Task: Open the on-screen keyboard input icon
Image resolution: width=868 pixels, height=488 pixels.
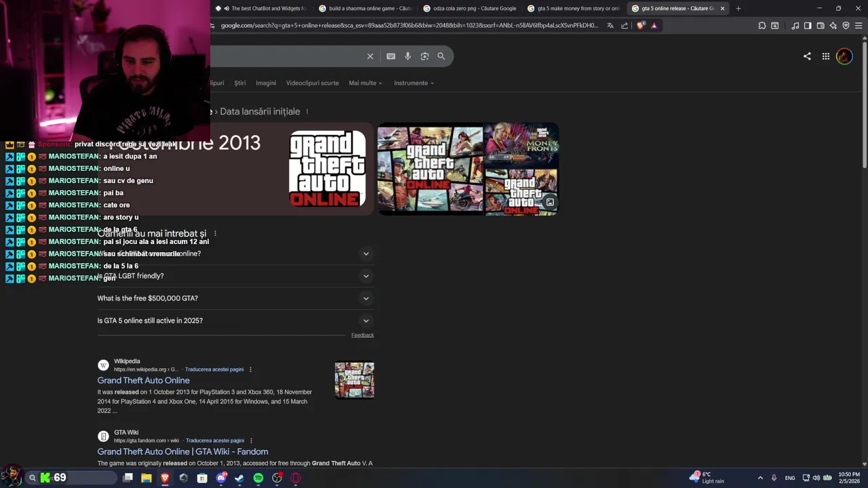Action: [391, 56]
